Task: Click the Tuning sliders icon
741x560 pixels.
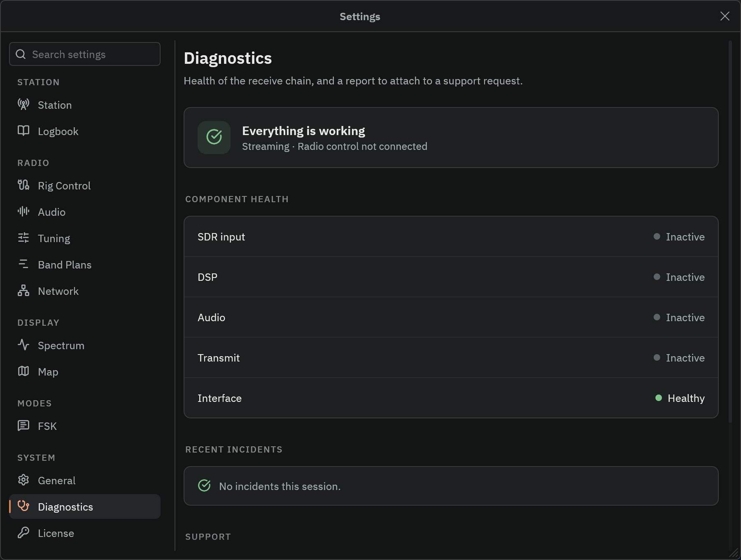Action: coord(23,238)
